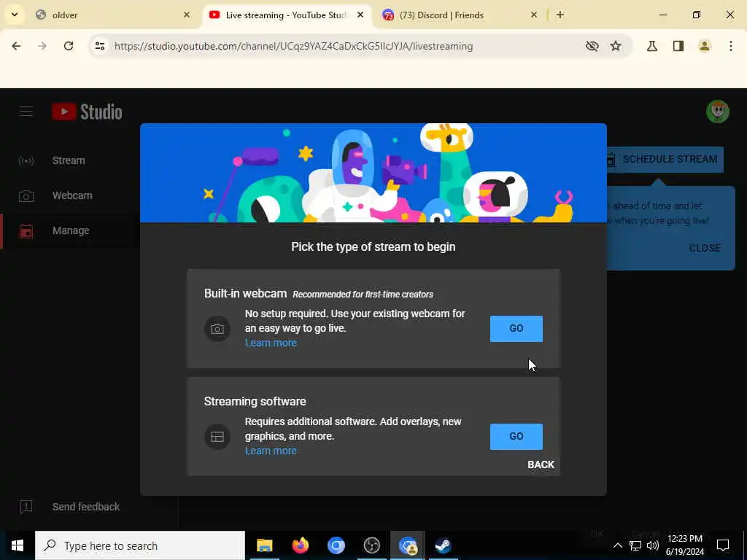
Task: Start Built-in webcam stream with GO
Action: (516, 329)
